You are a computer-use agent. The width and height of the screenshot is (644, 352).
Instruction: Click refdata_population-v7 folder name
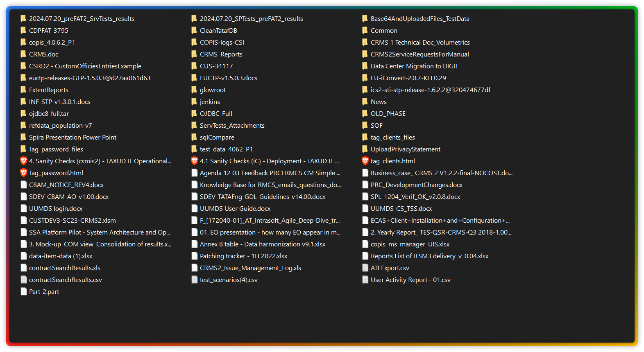[60, 126]
